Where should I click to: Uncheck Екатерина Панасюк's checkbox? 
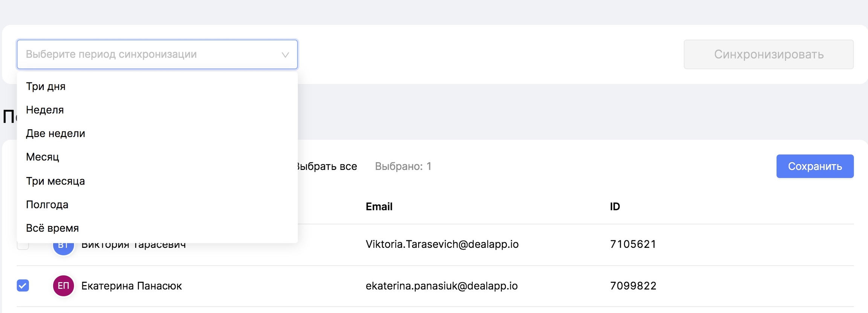click(x=23, y=286)
